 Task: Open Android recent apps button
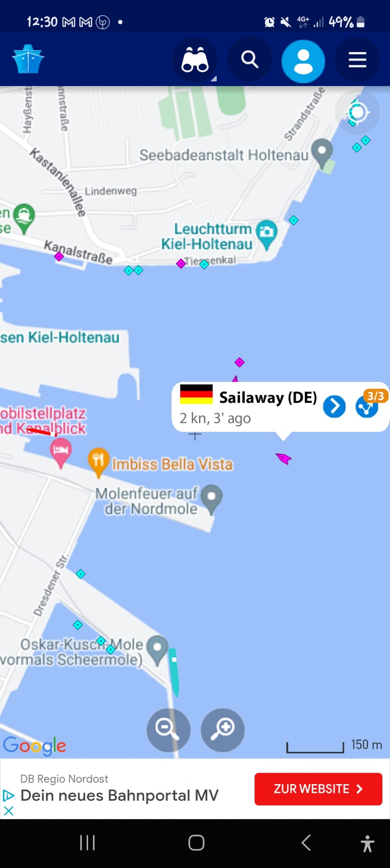pyautogui.click(x=87, y=843)
